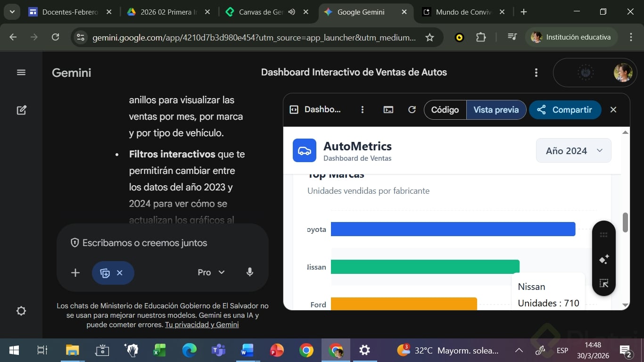644x362 pixels.
Task: Open the Tu privacidad y Gemini link
Action: pyautogui.click(x=202, y=325)
